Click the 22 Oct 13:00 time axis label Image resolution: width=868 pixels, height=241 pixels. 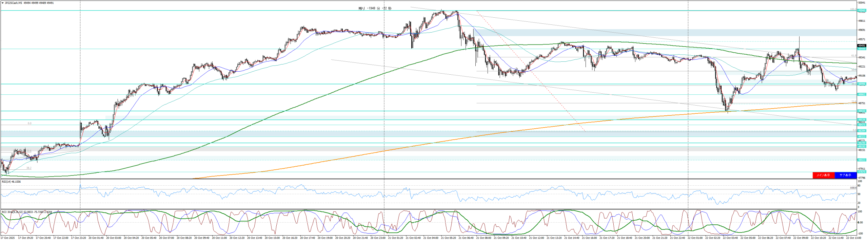(853, 238)
